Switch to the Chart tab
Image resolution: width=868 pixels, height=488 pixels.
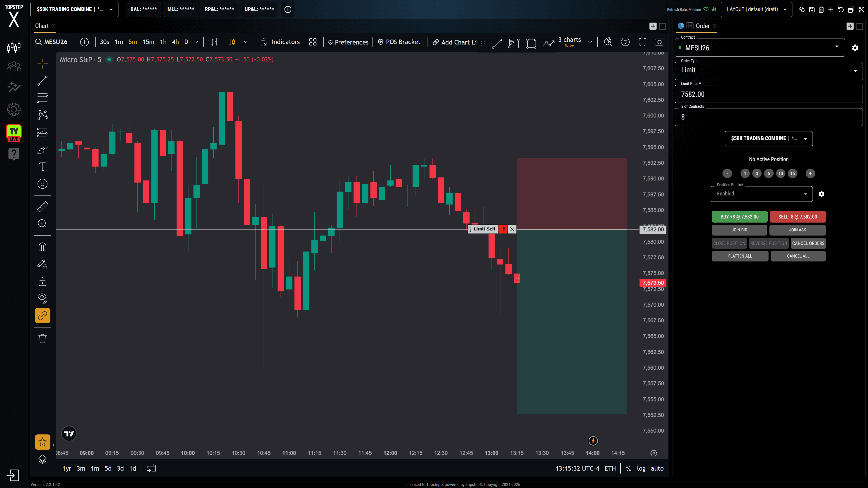(42, 26)
